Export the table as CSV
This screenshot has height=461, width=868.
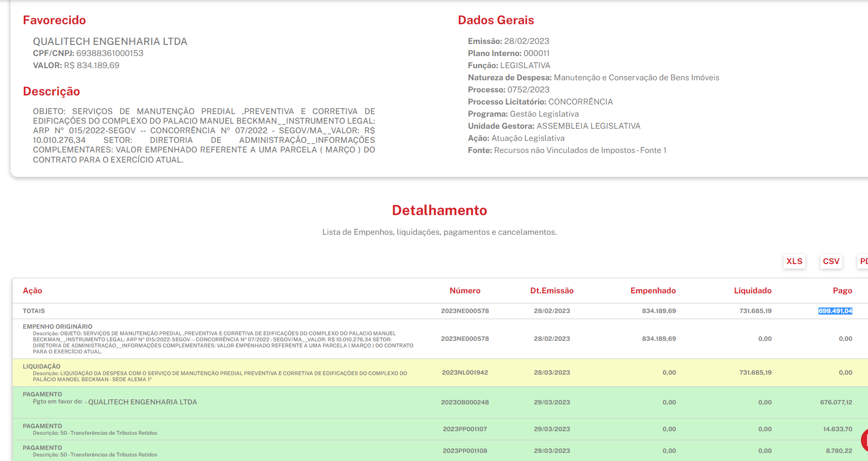(x=831, y=261)
